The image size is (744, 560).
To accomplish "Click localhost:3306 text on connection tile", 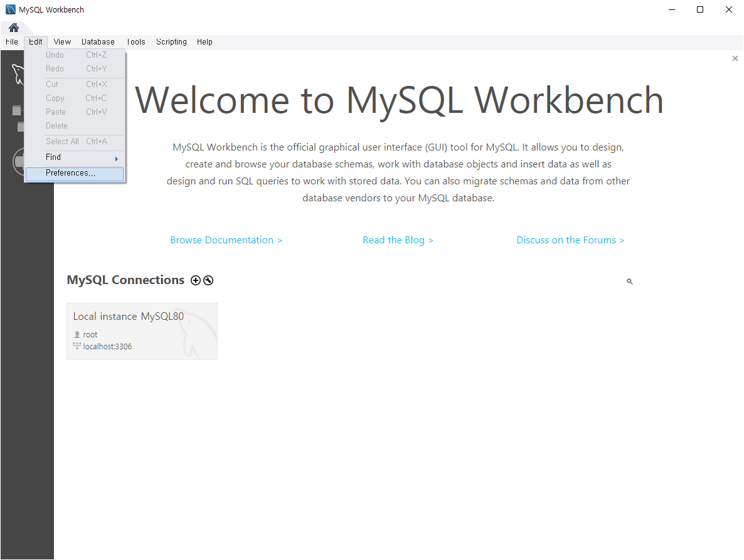I will (x=107, y=347).
